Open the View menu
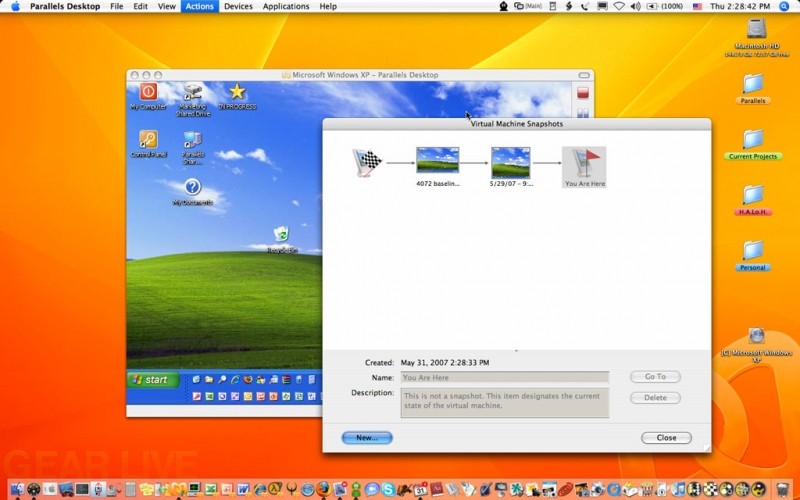The height and width of the screenshot is (500, 800). (166, 6)
